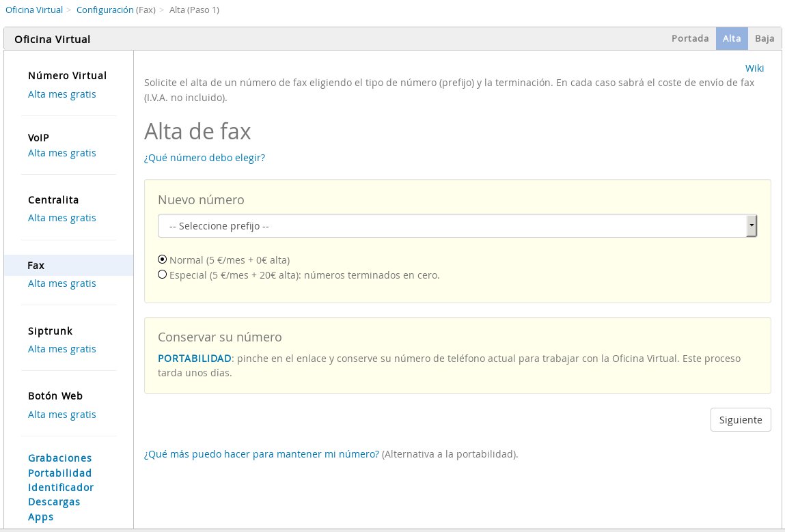The width and height of the screenshot is (785, 532).
Task: Go to Oficina Virtual via breadcrumb
Action: point(33,10)
